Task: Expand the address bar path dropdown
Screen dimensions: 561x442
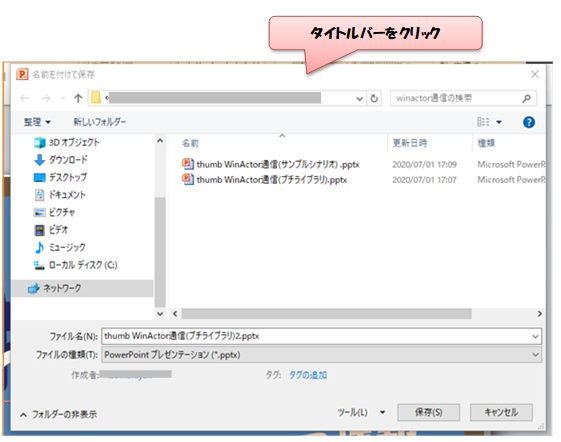Action: point(360,98)
